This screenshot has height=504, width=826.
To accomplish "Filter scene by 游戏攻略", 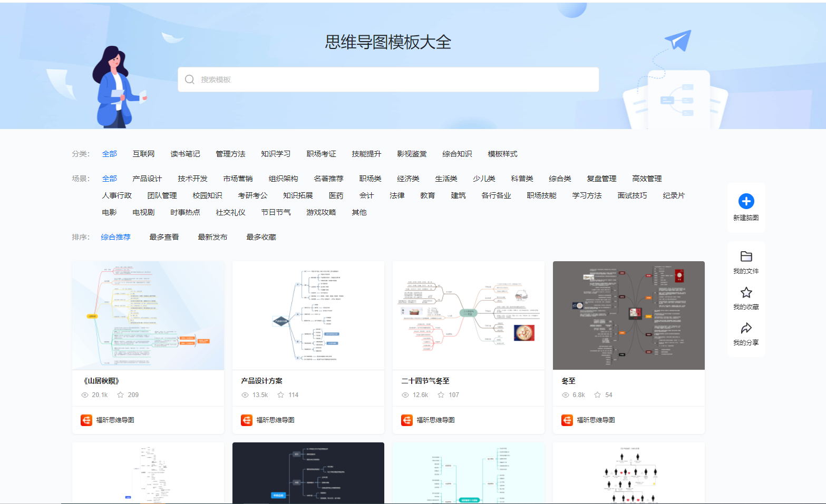I will 322,212.
